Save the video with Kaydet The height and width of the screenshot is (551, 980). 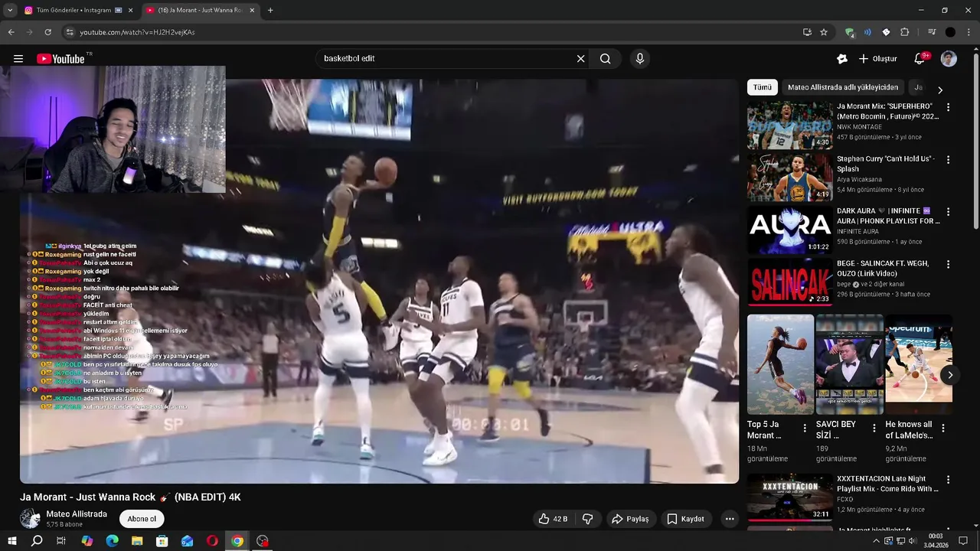[x=685, y=519]
